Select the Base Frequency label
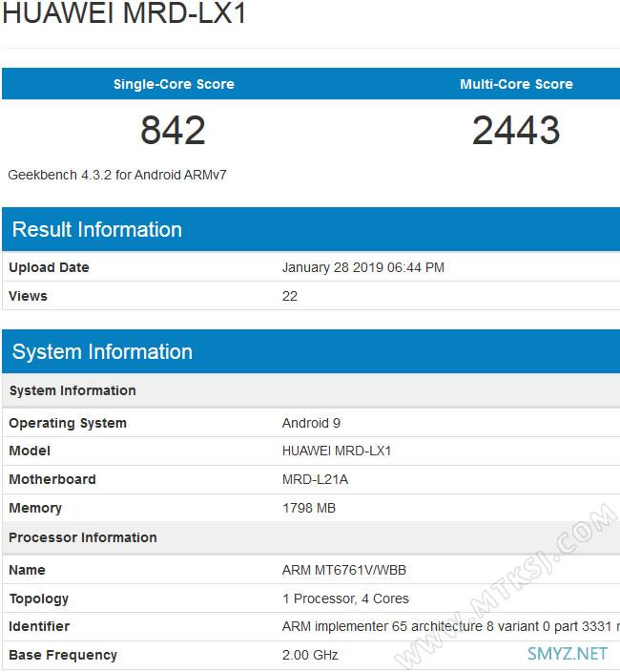Image resolution: width=620 pixels, height=672 pixels. click(x=63, y=655)
